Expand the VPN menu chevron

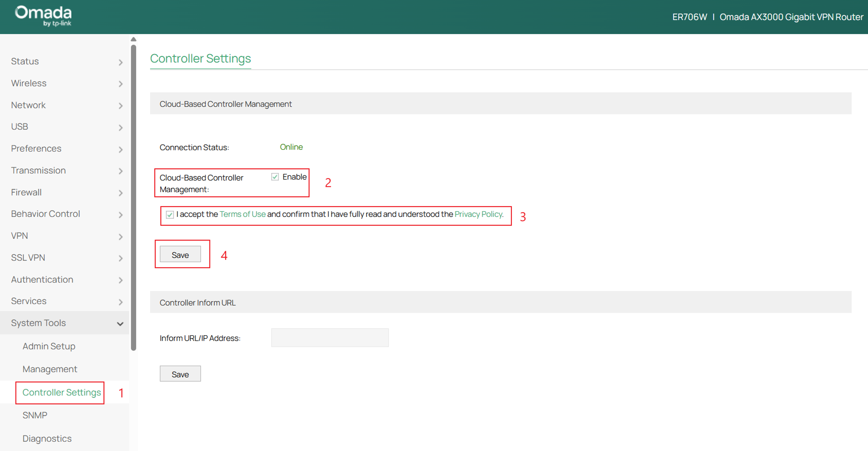click(121, 237)
